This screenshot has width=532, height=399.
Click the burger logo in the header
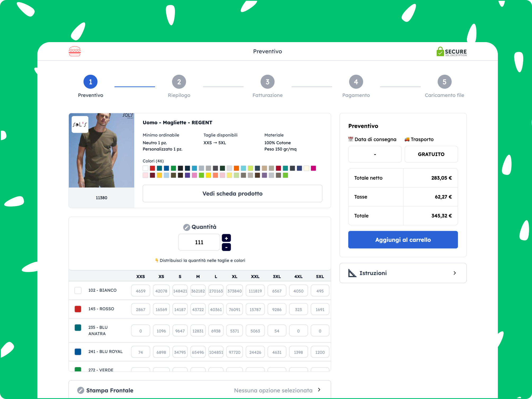(x=75, y=51)
